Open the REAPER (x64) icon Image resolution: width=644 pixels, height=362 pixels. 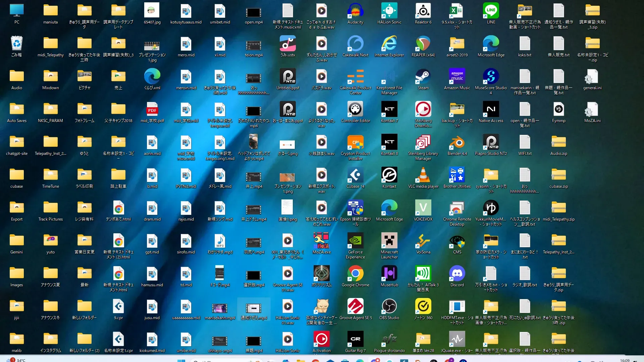(423, 44)
